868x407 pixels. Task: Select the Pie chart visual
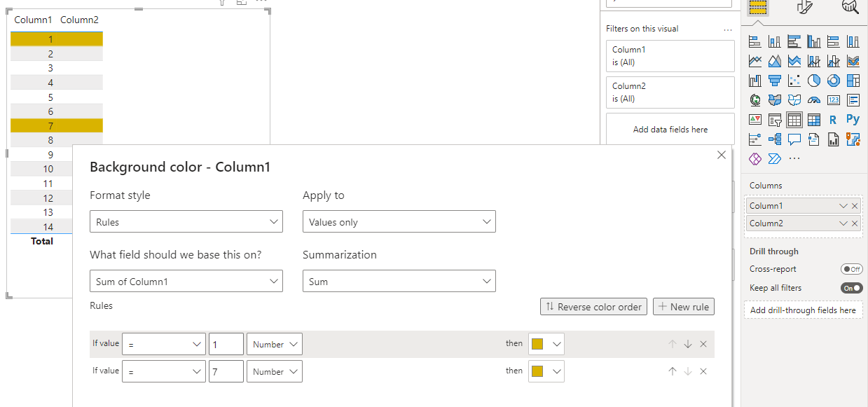click(813, 81)
